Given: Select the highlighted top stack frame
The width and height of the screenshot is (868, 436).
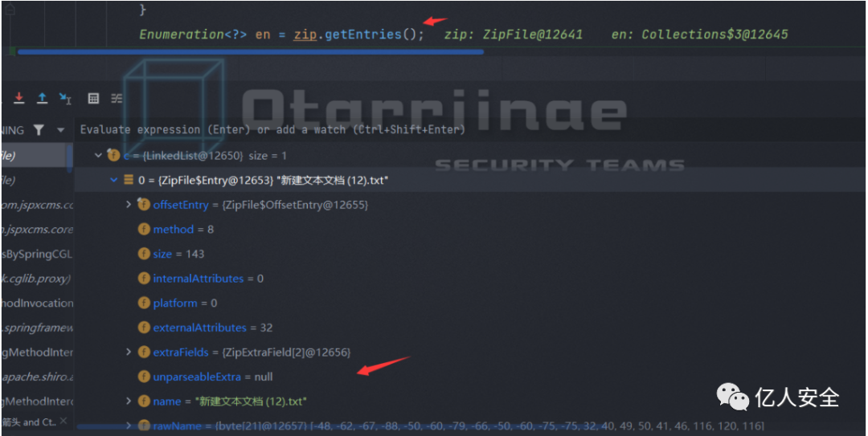Looking at the screenshot, I should (33, 156).
